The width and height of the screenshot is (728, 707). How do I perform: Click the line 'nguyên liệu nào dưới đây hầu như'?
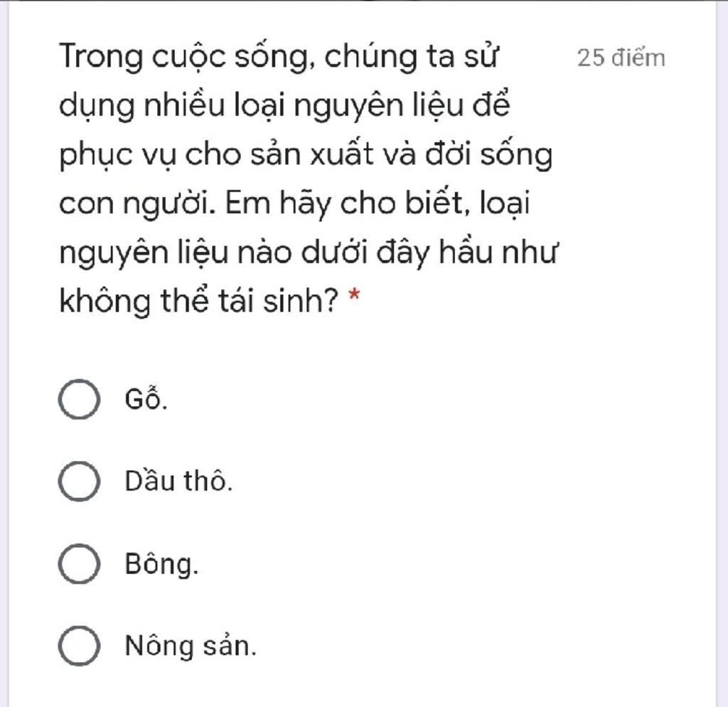coord(309,253)
